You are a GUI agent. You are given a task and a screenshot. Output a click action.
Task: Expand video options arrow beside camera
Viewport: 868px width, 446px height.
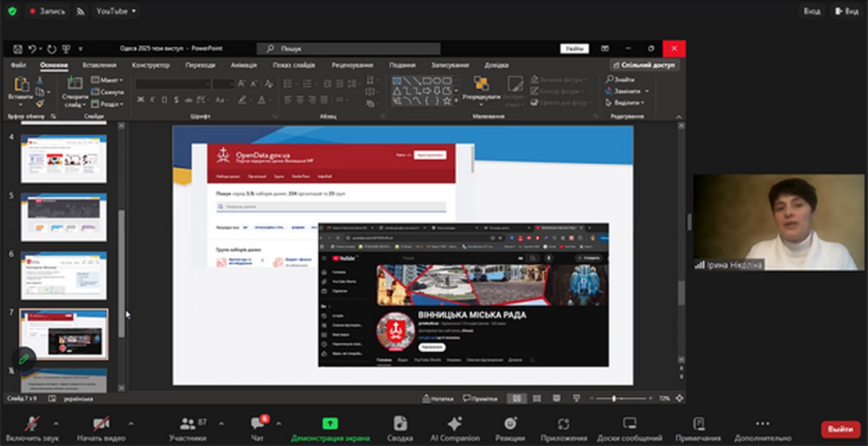131,423
